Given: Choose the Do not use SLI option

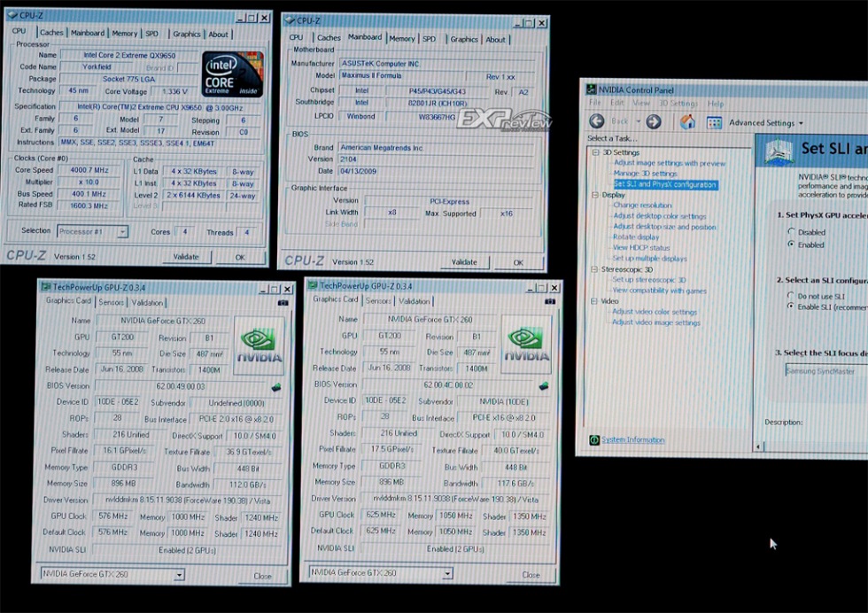Looking at the screenshot, I should click(x=790, y=296).
